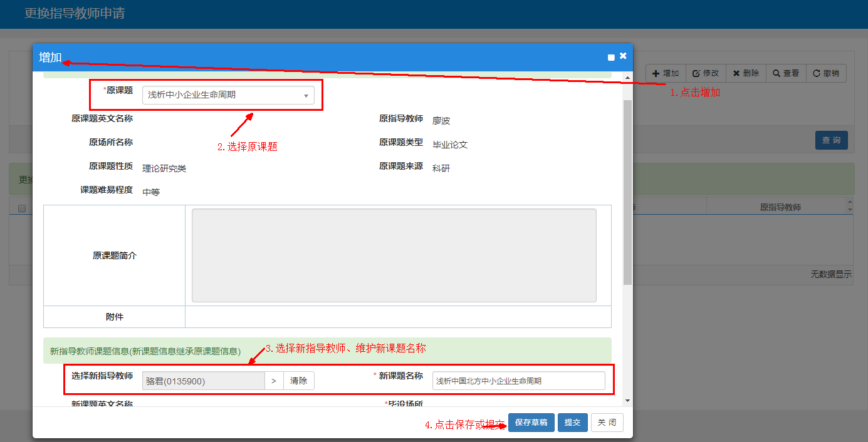The width and height of the screenshot is (868, 442).
Task: Click the > button beside 骆君(0135900)
Action: click(x=274, y=381)
